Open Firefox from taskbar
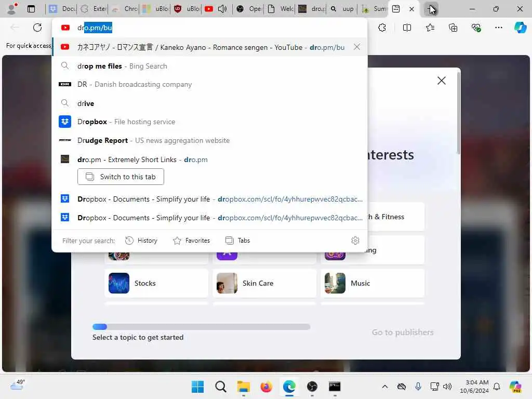532x399 pixels. pyautogui.click(x=267, y=387)
